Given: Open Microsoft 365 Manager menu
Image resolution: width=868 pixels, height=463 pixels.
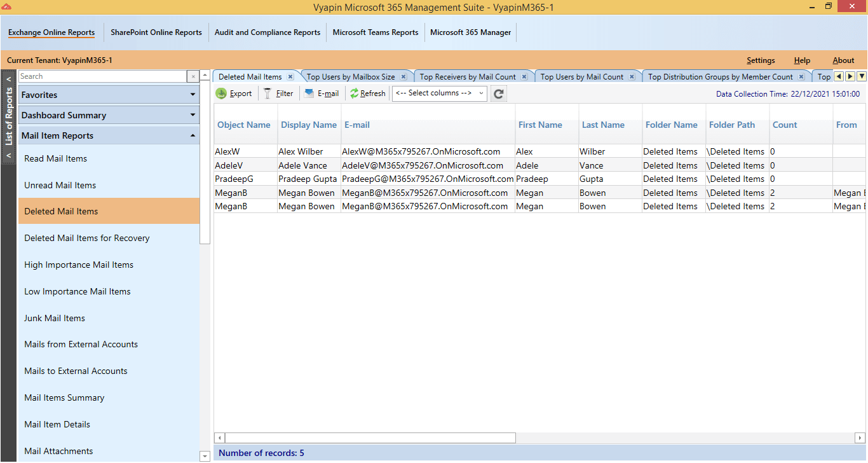Looking at the screenshot, I should [x=471, y=32].
